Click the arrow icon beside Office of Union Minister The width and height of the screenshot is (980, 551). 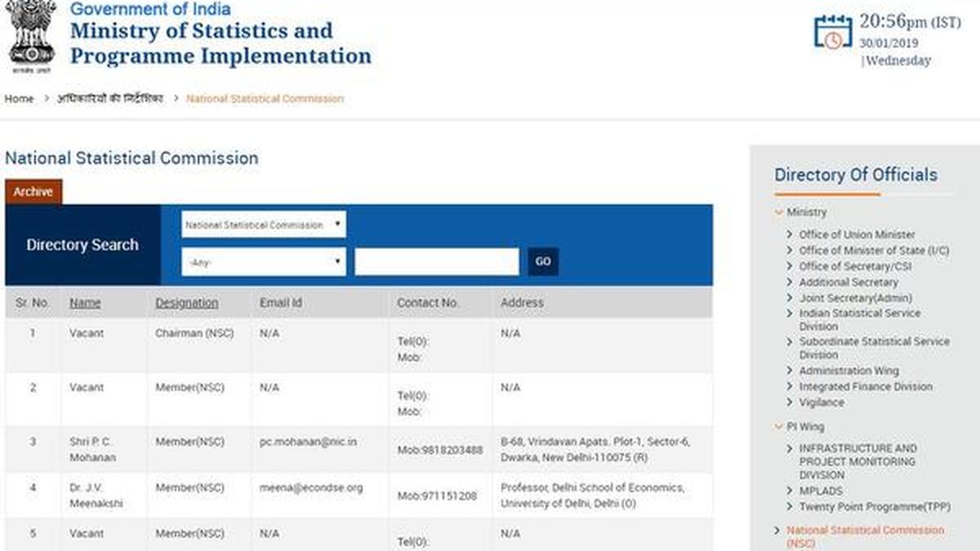click(789, 234)
